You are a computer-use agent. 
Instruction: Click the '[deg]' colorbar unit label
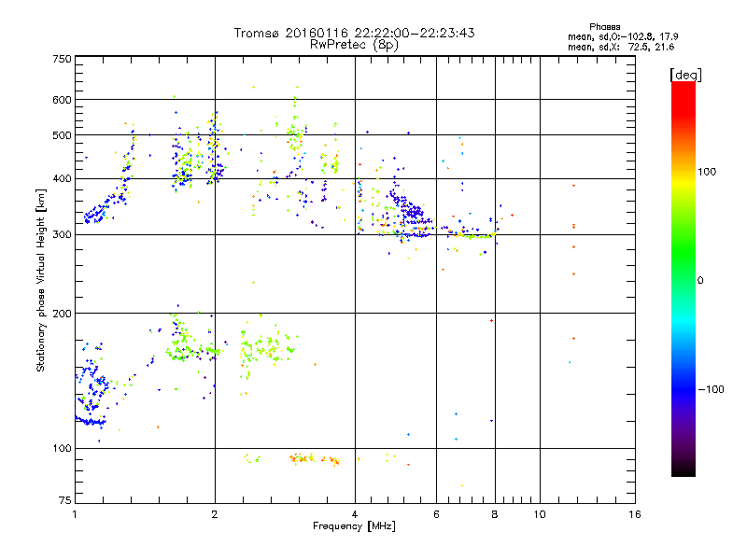(685, 76)
